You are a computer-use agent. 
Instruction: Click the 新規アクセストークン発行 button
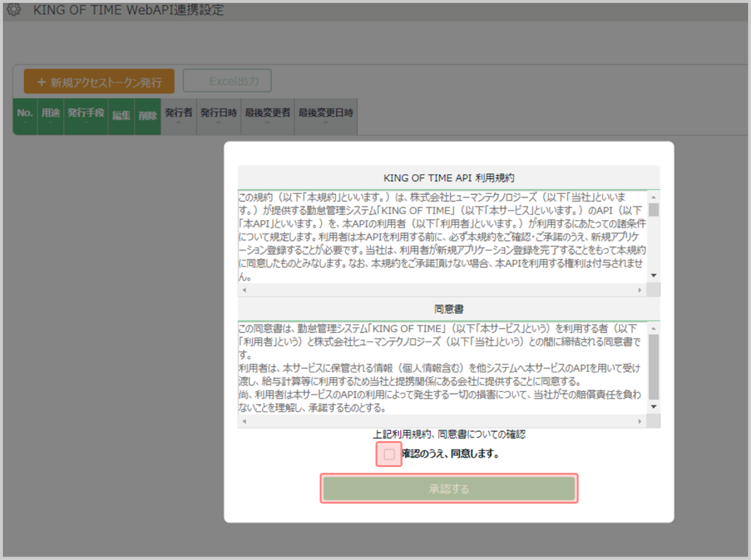[x=99, y=82]
